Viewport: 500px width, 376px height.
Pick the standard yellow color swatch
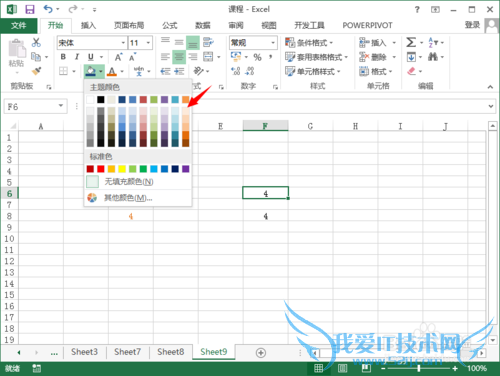pyautogui.click(x=122, y=169)
